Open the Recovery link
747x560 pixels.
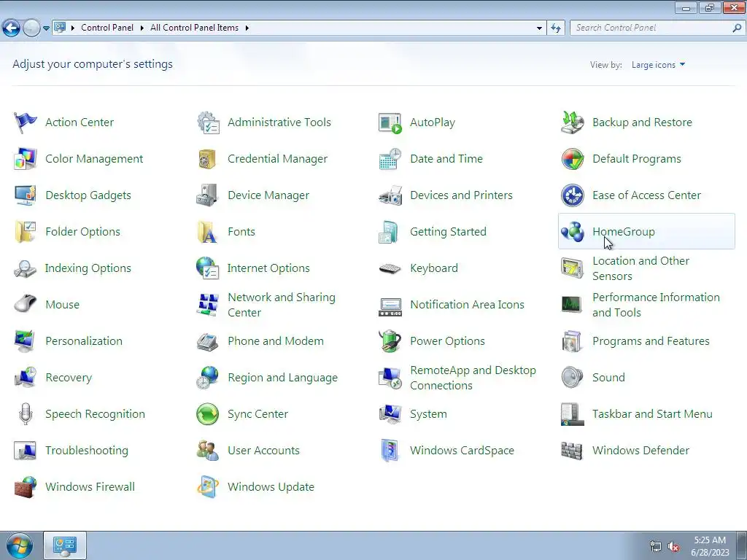click(x=69, y=378)
